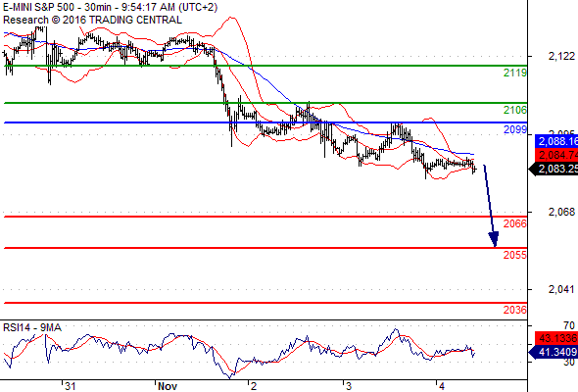578x392 pixels.
Task: Click the red 2066 support label
Action: click(515, 223)
